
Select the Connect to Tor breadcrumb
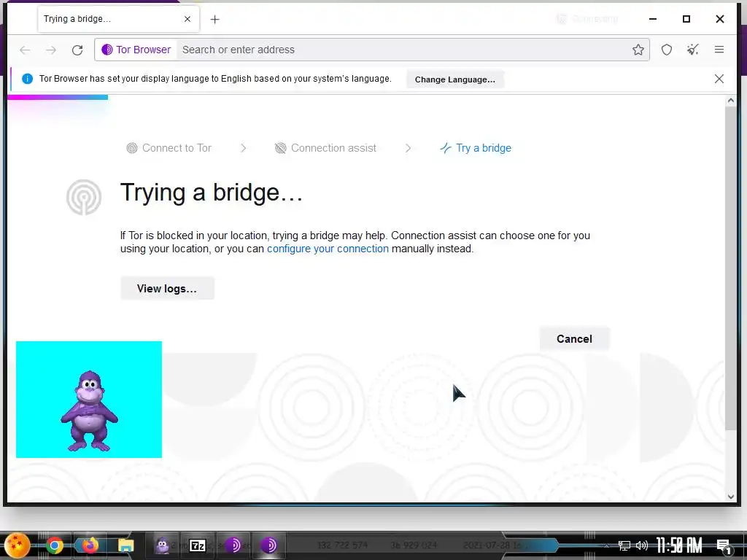pyautogui.click(x=169, y=148)
